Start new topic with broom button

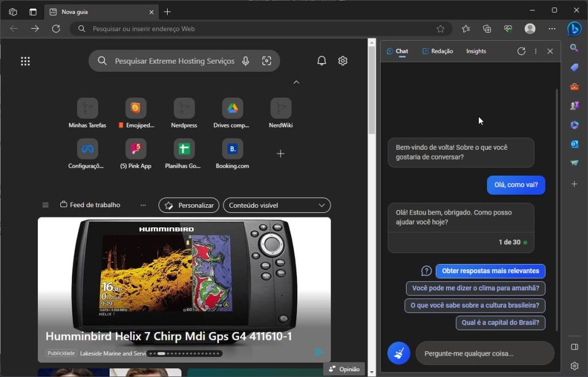coord(399,353)
